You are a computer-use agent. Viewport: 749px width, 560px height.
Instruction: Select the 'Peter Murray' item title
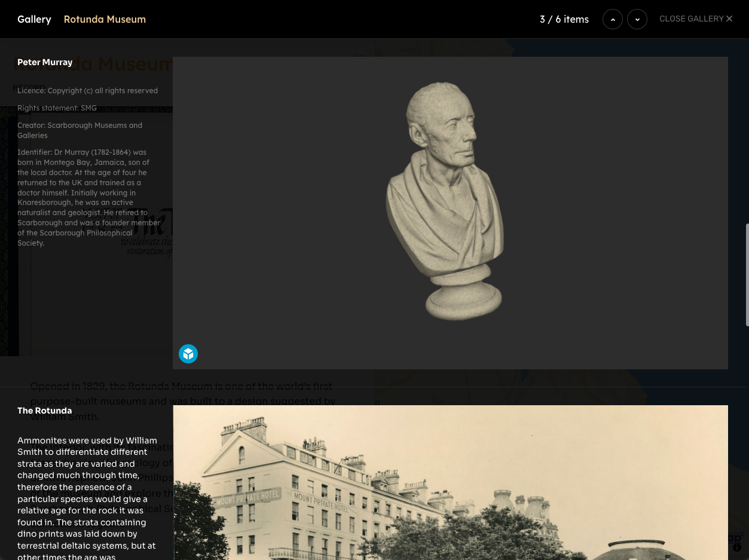coord(45,62)
